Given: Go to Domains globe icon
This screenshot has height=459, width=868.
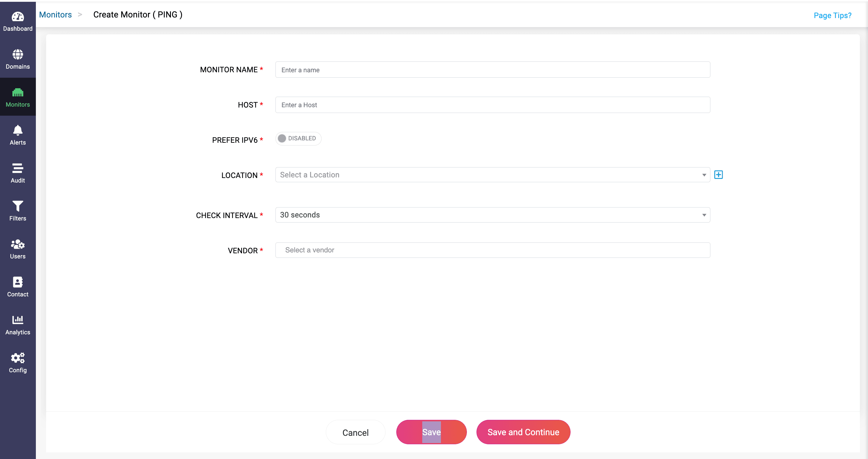Looking at the screenshot, I should [x=17, y=55].
